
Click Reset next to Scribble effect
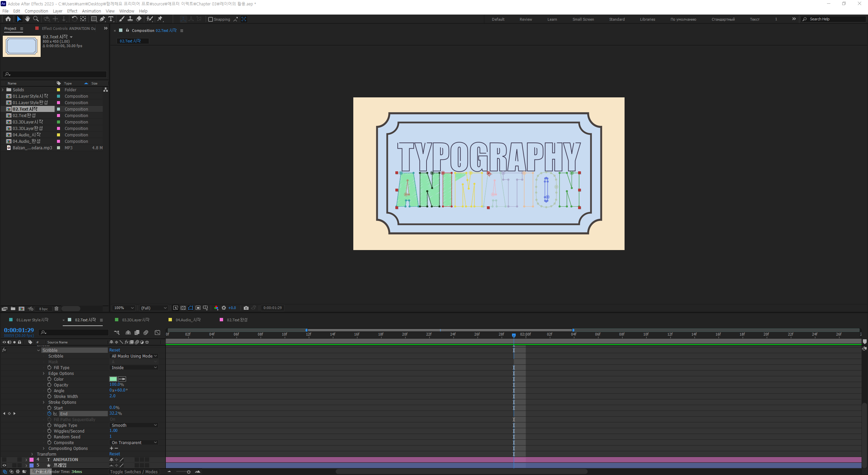(115, 350)
